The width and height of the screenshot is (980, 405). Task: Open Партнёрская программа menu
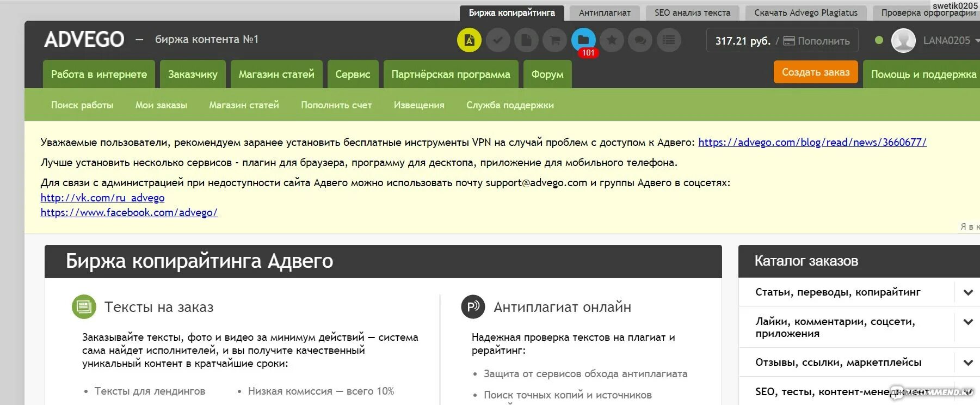point(451,74)
